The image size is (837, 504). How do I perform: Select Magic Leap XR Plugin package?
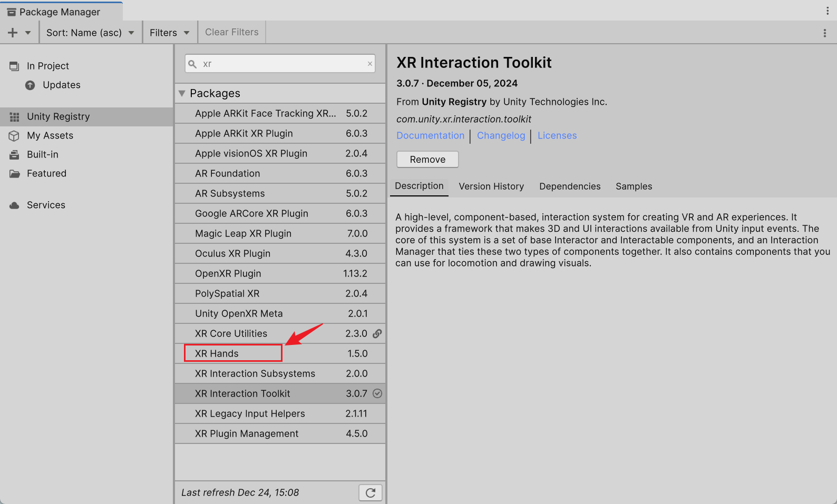[x=280, y=233]
